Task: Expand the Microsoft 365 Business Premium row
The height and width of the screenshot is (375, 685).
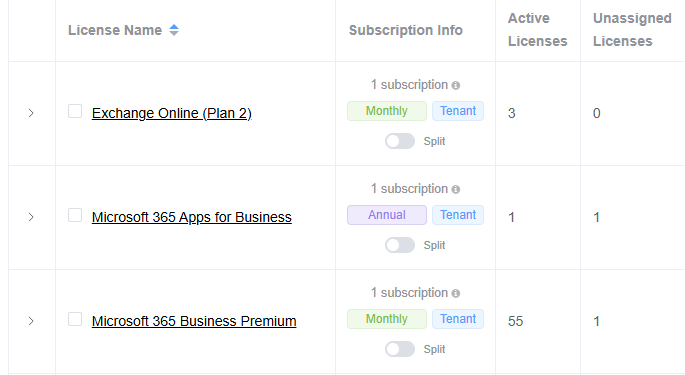Action: click(x=31, y=321)
